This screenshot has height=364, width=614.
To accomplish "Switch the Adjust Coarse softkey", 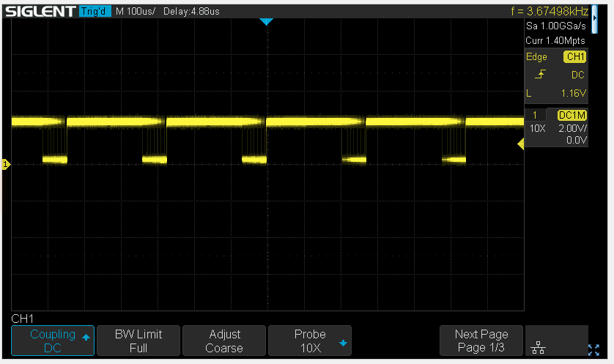I will point(224,341).
